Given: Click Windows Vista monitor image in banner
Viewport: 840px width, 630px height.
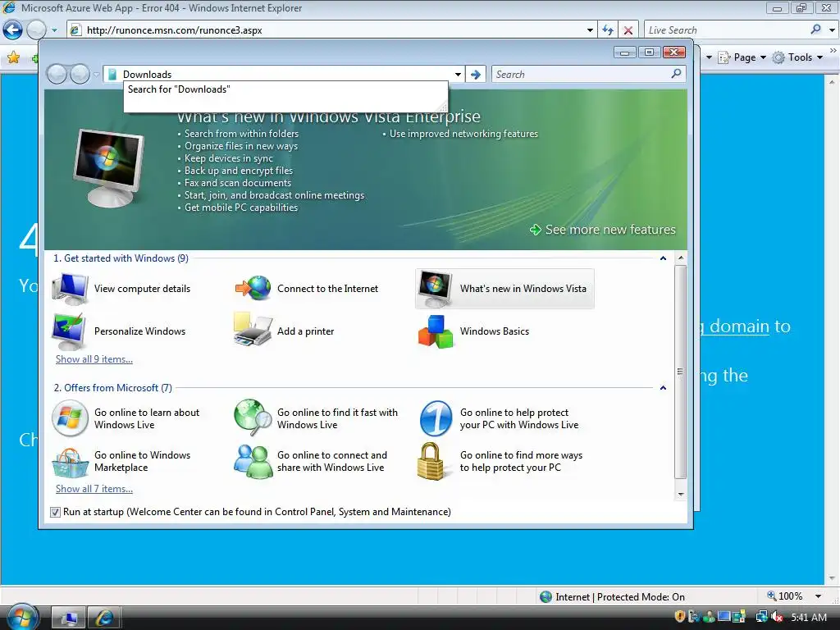Looking at the screenshot, I should [109, 167].
